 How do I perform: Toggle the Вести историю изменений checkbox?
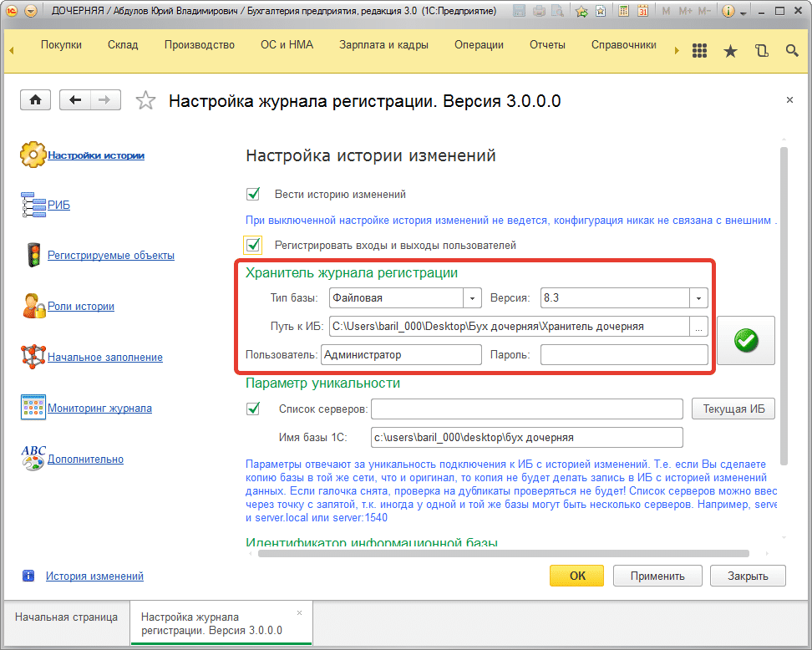254,194
